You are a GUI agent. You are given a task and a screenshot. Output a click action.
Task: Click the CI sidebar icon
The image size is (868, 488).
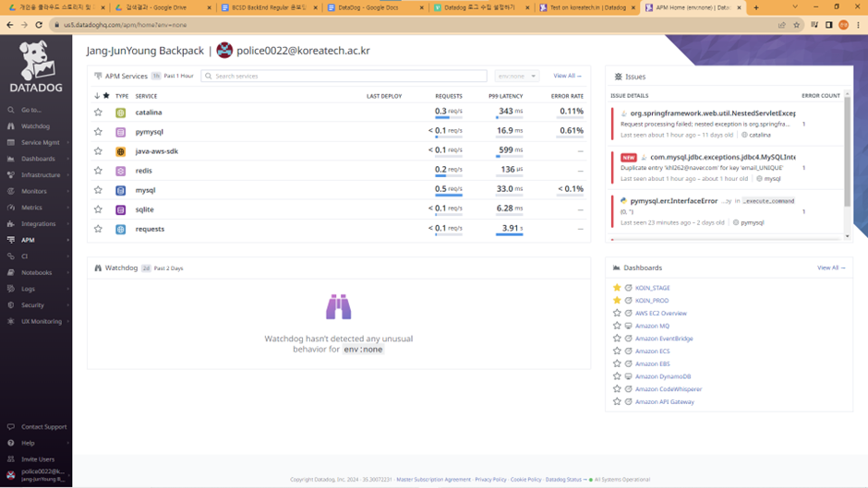10,256
